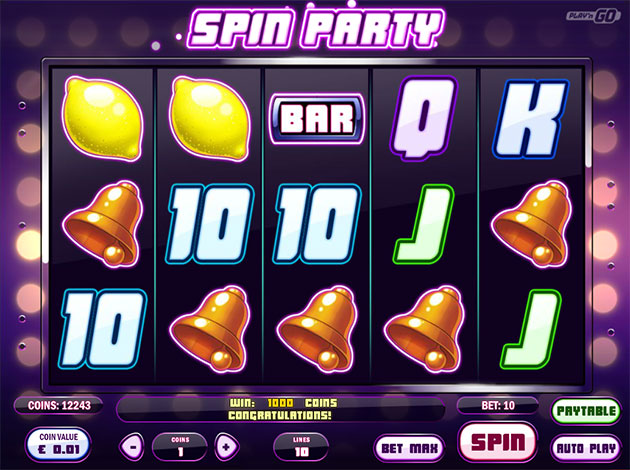The width and height of the screenshot is (630, 470).
Task: Increase coins with the plus button
Action: [227, 447]
